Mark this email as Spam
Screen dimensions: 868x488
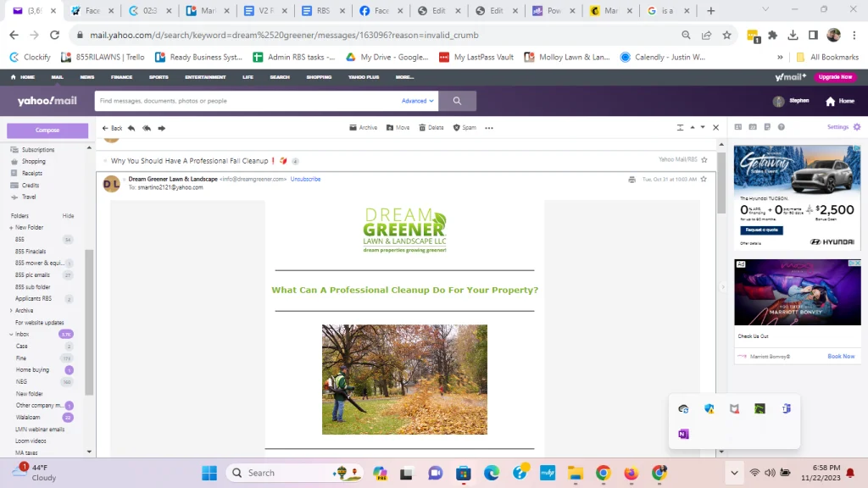click(x=465, y=128)
